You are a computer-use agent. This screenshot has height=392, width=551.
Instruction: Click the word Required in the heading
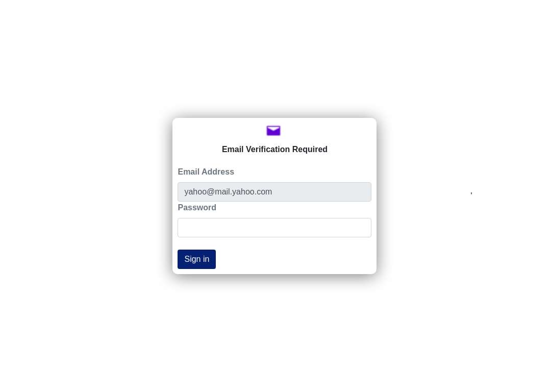(310, 149)
